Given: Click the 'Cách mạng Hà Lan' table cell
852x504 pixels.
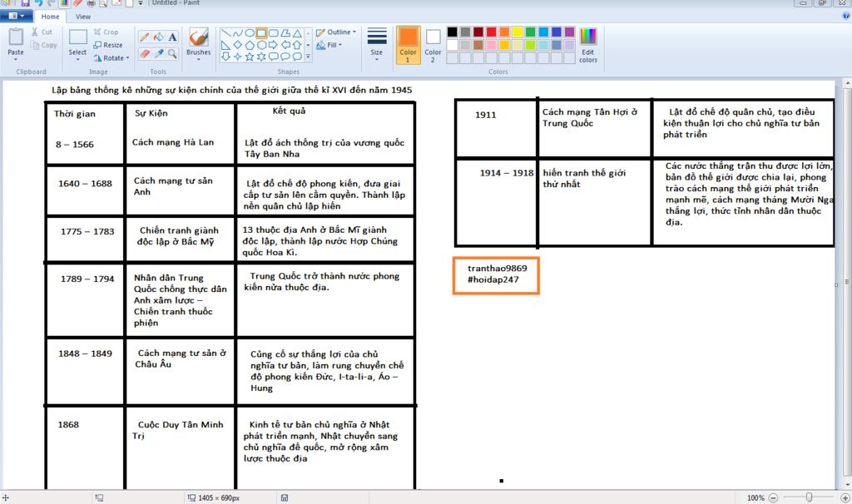Looking at the screenshot, I should click(x=173, y=142).
